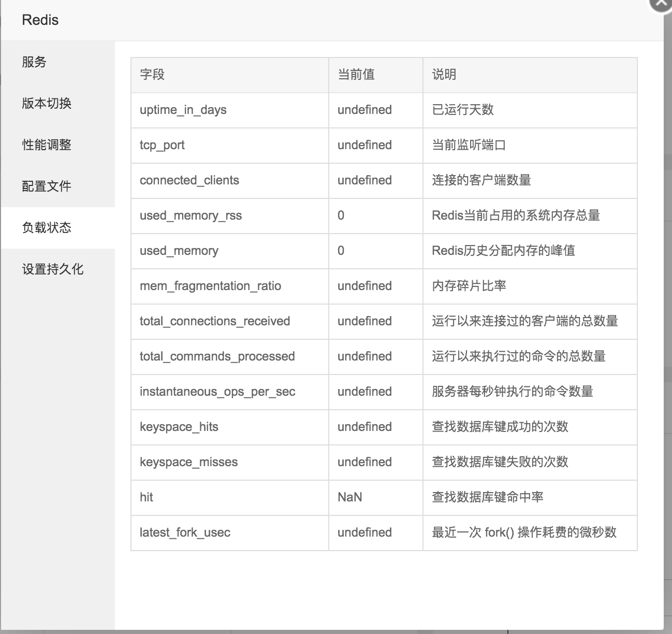Viewport: 672px width, 634px height.
Task: Click 0 value for used_memory_rss
Action: (341, 215)
